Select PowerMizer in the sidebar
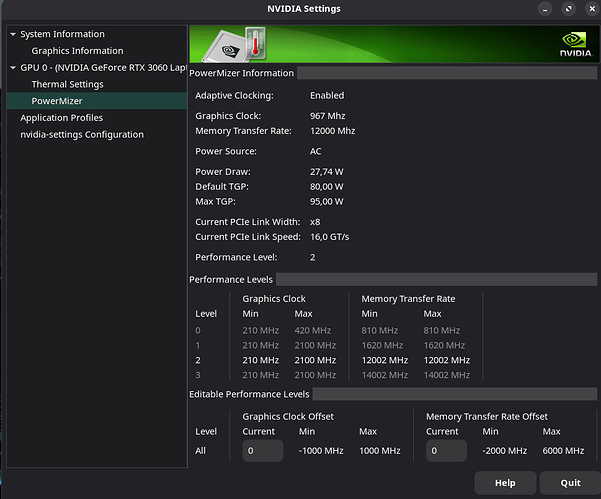601x499 pixels. (97, 101)
